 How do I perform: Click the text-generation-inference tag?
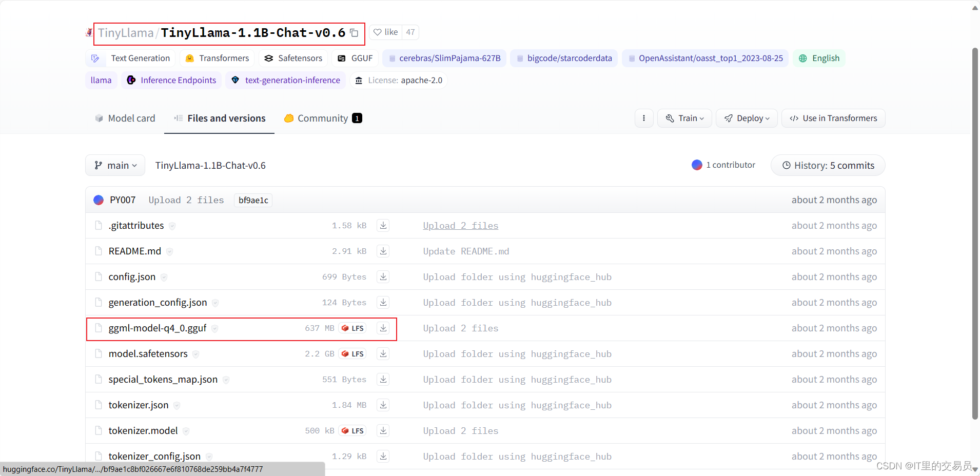(286, 80)
